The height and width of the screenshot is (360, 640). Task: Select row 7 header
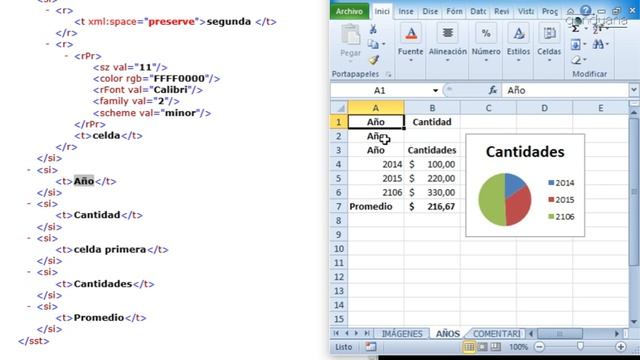pos(339,207)
